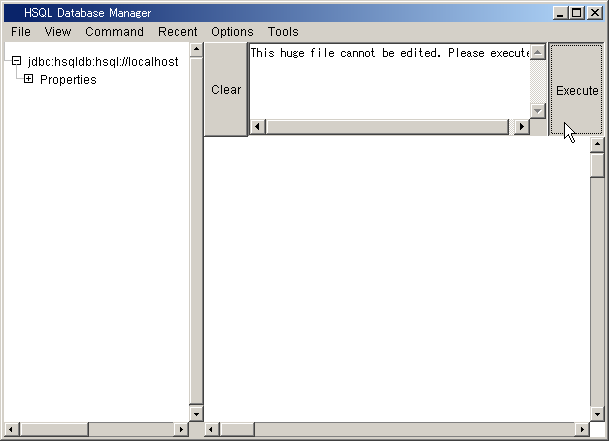Open the Command menu
The width and height of the screenshot is (609, 441).
114,31
